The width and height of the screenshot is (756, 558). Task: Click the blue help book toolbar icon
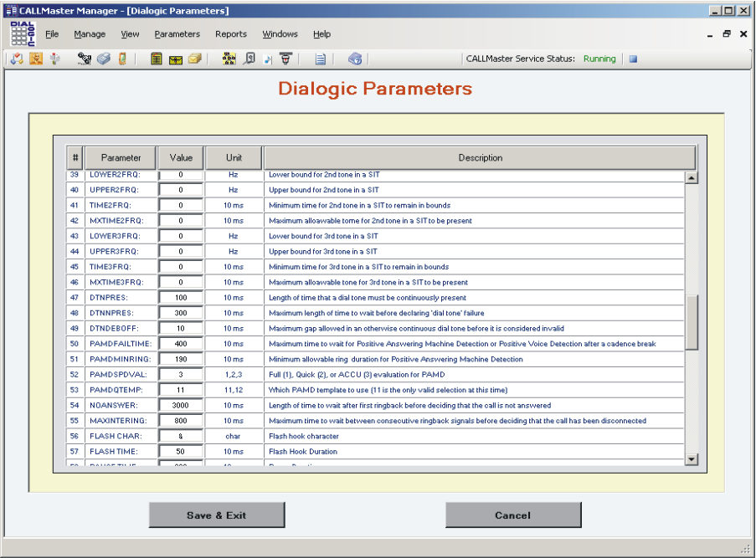(355, 59)
